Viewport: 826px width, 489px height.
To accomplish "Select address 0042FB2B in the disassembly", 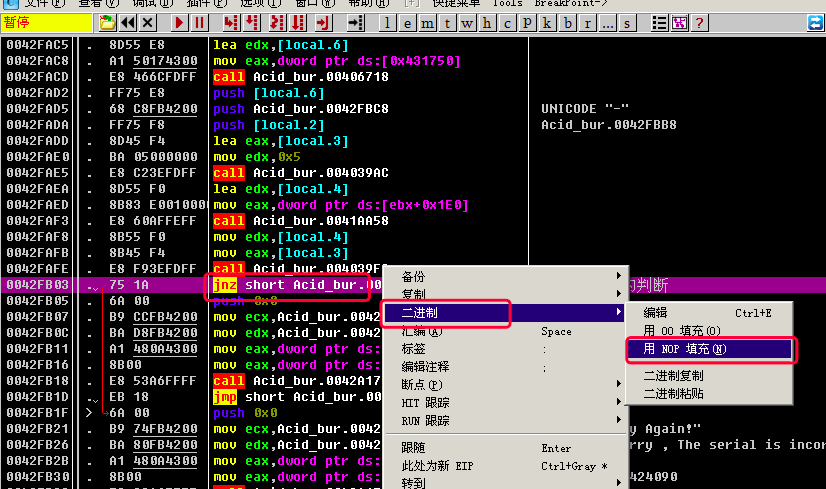I will [x=37, y=461].
